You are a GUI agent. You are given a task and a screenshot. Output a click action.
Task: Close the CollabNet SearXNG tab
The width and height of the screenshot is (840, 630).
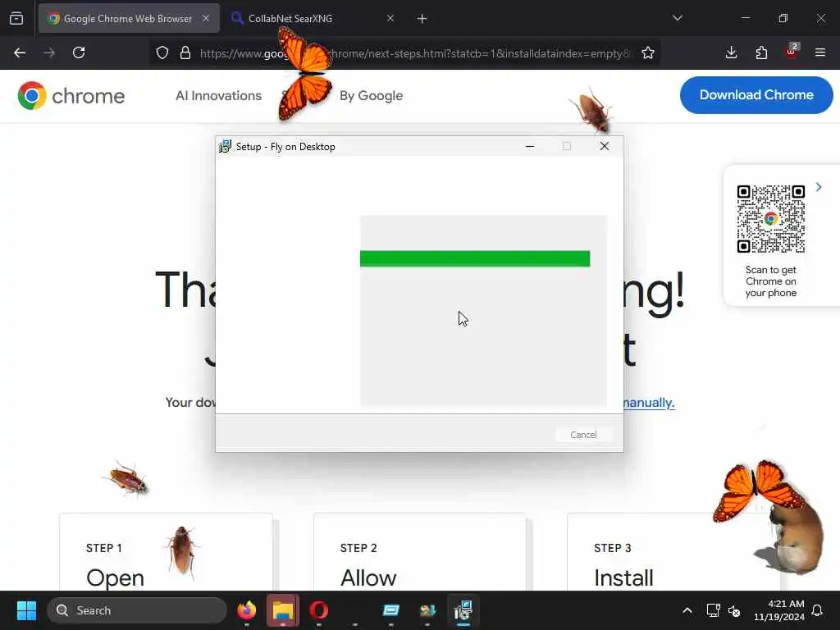coord(390,18)
